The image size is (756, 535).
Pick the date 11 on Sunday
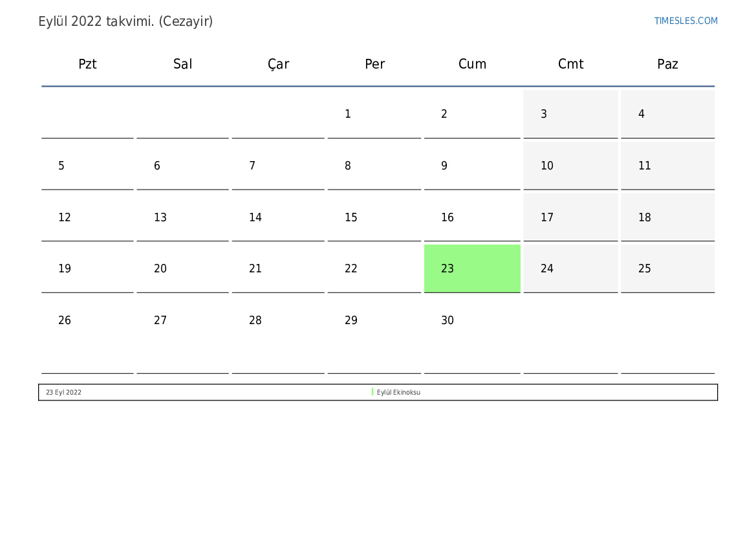pyautogui.click(x=667, y=166)
